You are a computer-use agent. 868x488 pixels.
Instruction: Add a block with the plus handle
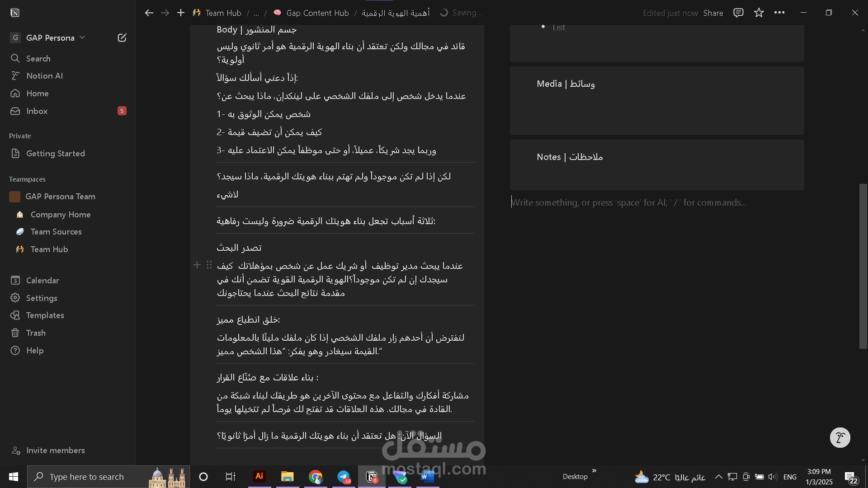point(197,265)
